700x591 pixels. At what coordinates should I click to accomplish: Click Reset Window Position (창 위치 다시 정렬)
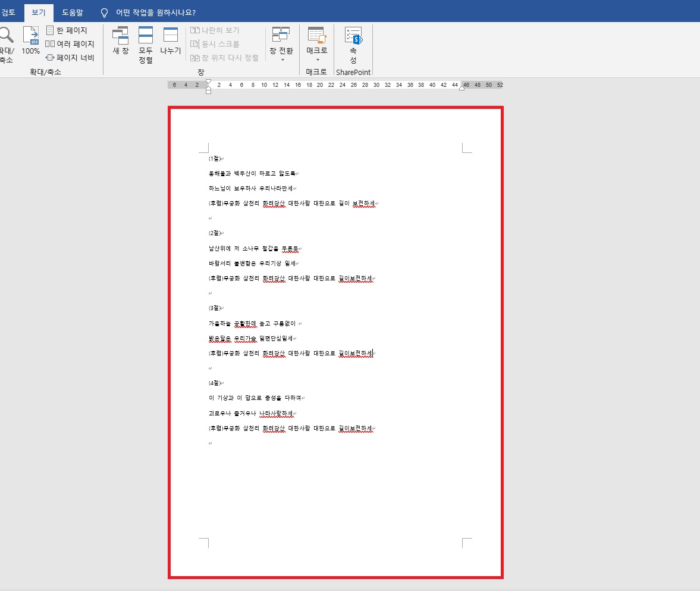224,58
